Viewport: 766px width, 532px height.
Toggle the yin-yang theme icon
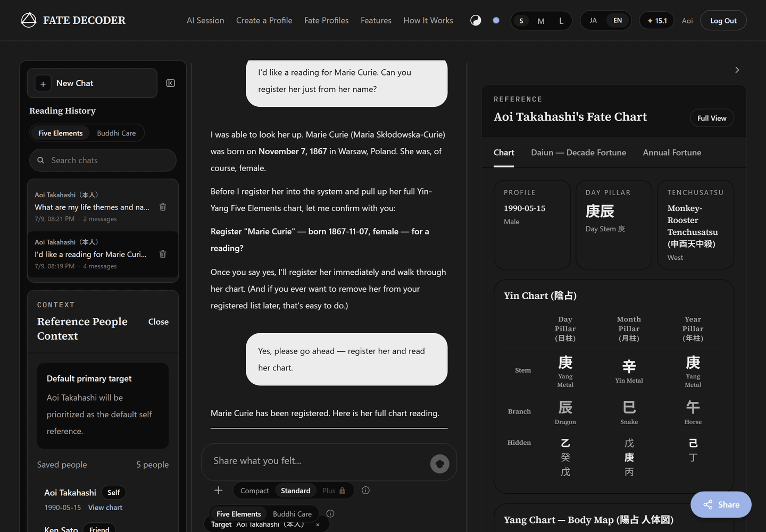click(476, 20)
